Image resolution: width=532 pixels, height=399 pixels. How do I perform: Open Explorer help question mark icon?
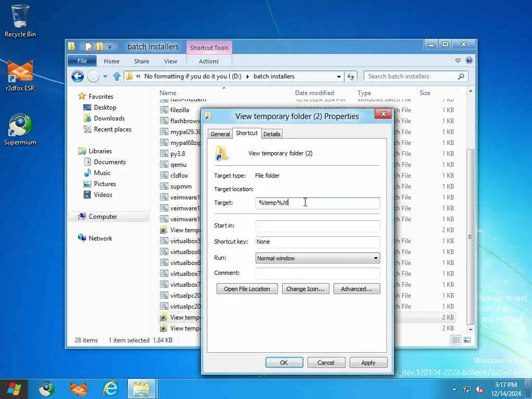click(x=469, y=61)
